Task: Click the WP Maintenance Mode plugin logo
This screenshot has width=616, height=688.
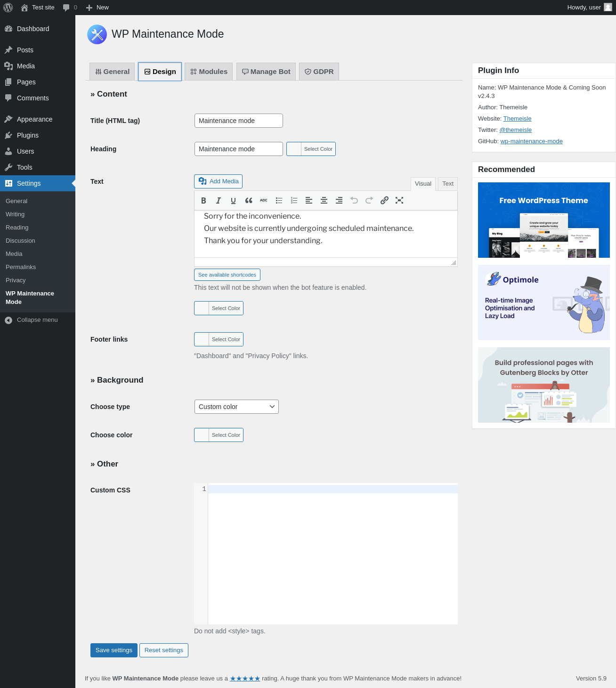Action: 97,34
